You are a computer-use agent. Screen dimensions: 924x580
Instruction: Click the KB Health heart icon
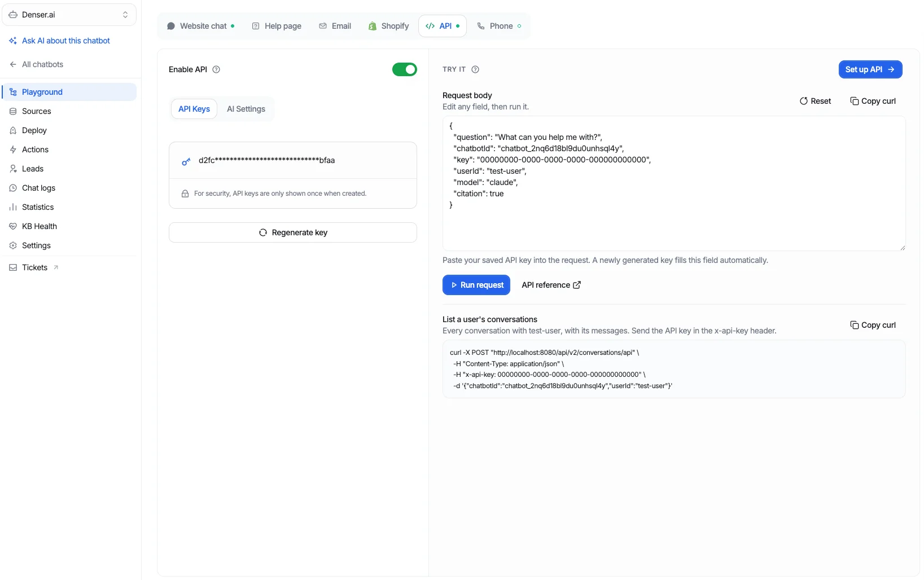pos(13,226)
